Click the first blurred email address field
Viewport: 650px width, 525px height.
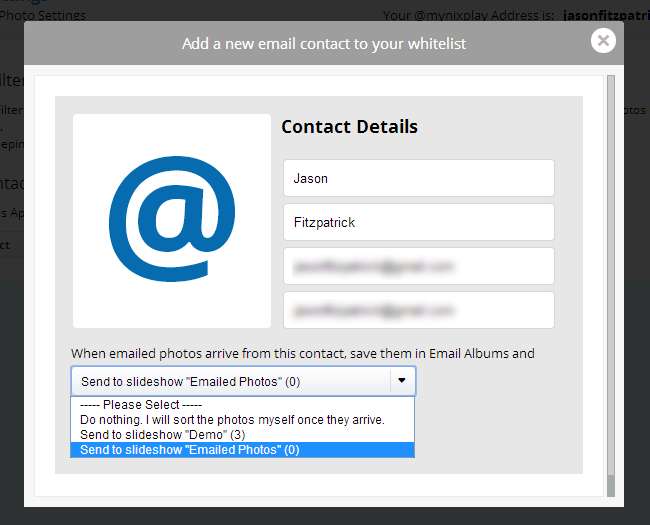(x=418, y=266)
